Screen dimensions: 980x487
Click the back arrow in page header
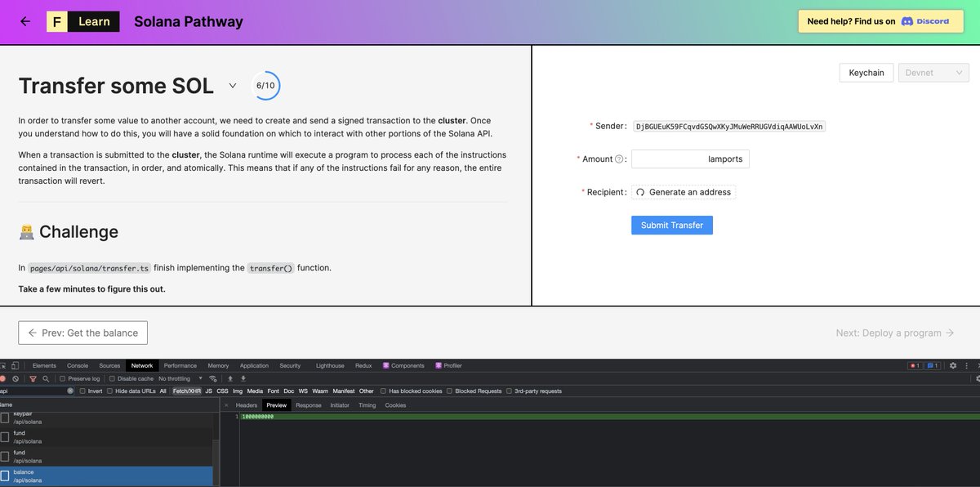[x=25, y=21]
